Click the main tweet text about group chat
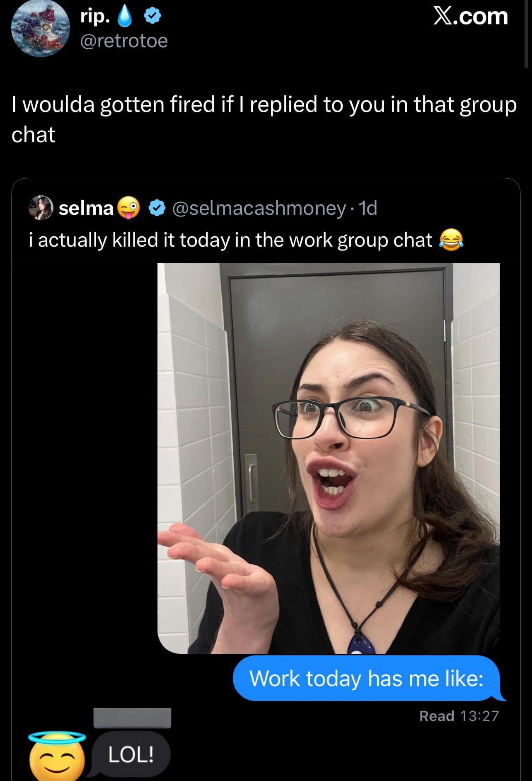532x781 pixels. tap(264, 119)
